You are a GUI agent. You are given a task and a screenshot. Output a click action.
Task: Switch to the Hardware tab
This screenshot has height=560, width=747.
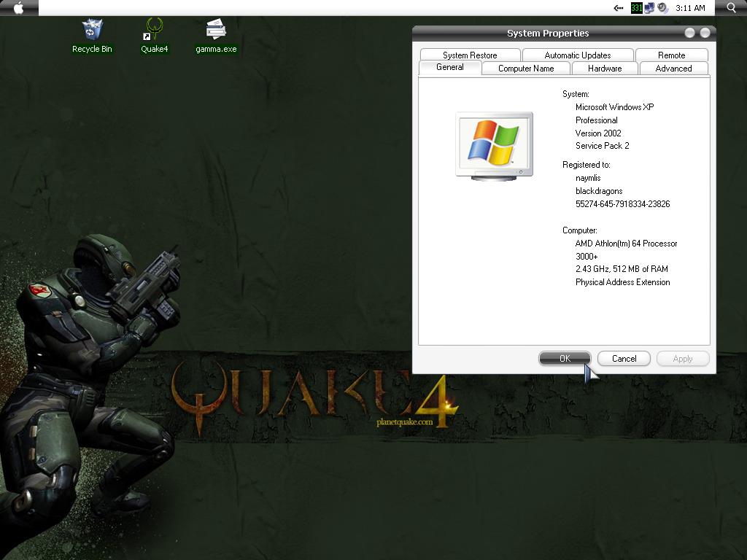pos(604,69)
